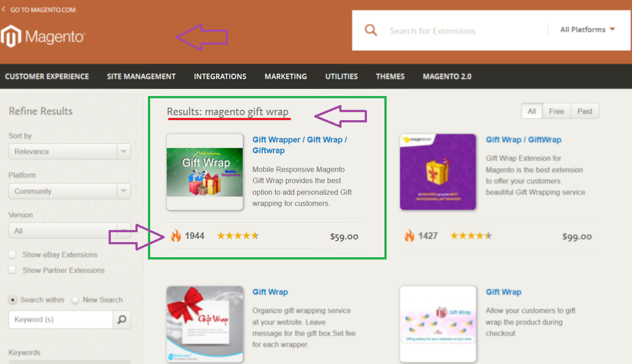Click the Gift Wrap / GiftWrap extension link
The width and height of the screenshot is (632, 364).
(523, 139)
